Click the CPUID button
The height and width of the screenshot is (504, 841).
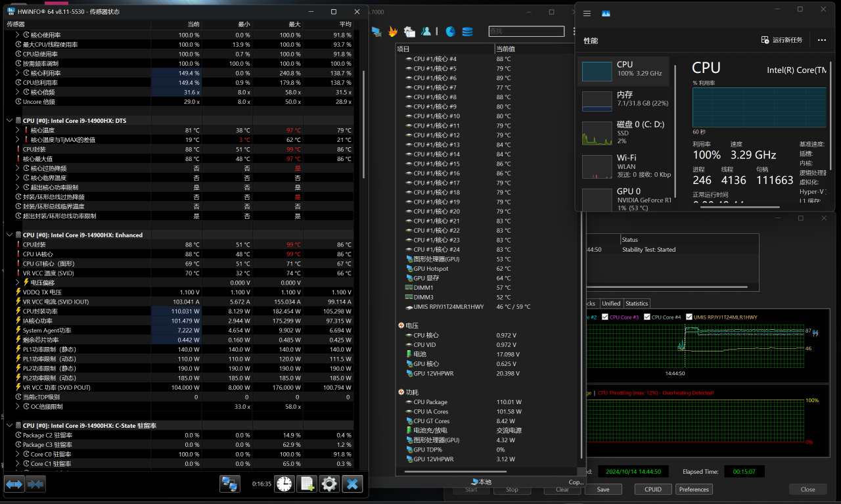(652, 490)
